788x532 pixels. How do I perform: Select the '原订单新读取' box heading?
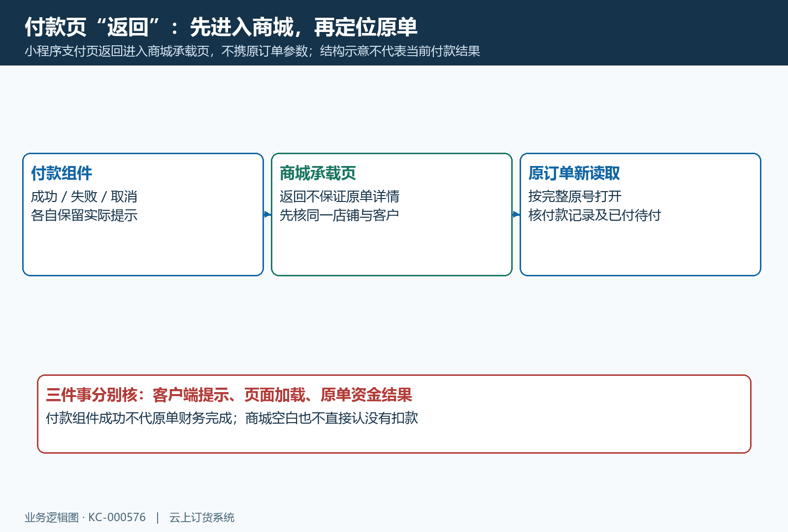574,173
